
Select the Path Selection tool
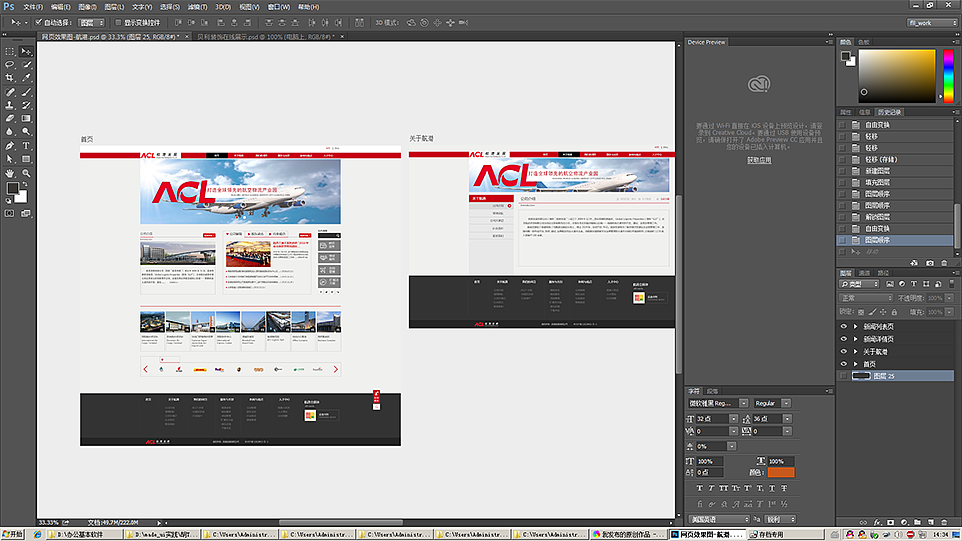10,159
